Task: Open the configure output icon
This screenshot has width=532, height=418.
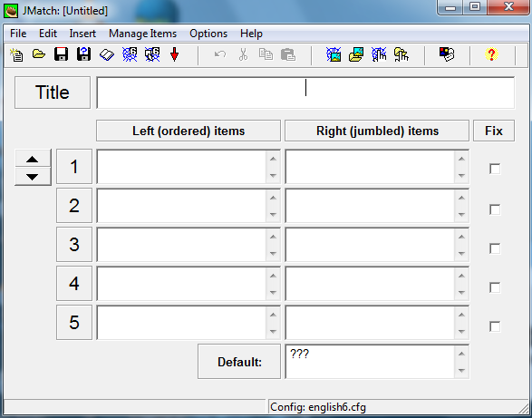Action: pyautogui.click(x=447, y=54)
